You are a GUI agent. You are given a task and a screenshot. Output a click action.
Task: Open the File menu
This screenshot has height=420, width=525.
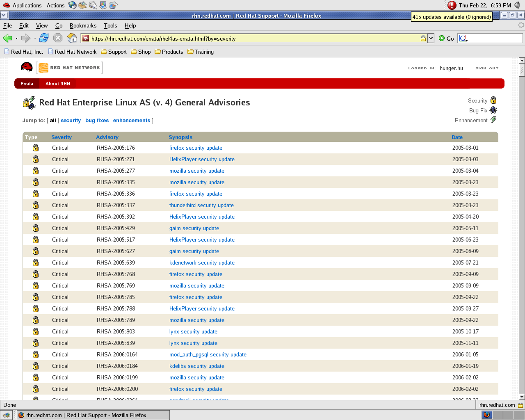(x=7, y=25)
